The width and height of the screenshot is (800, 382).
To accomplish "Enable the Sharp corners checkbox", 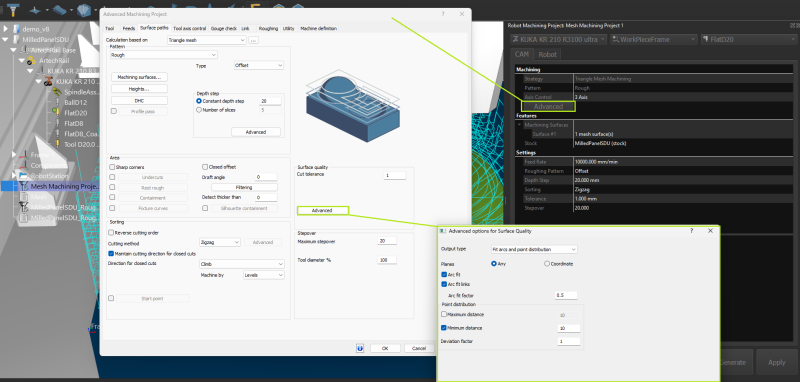I will coord(112,167).
